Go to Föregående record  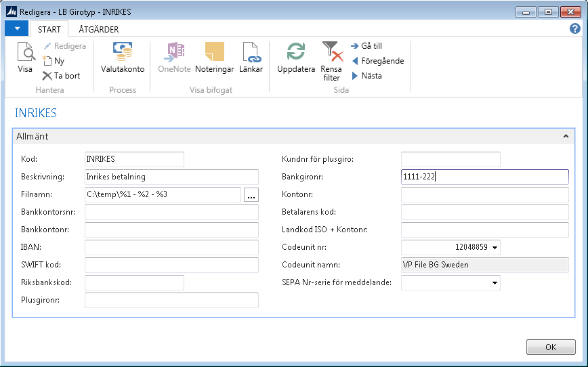coord(377,61)
